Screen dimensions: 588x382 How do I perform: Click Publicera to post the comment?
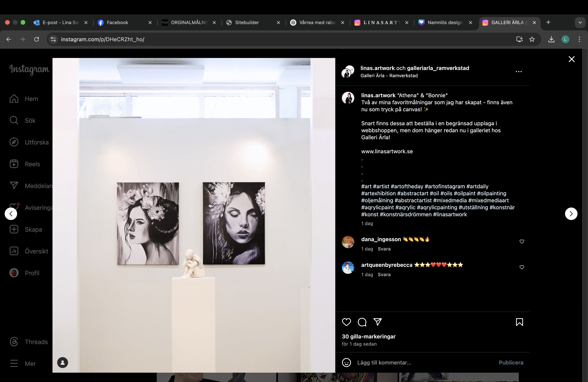(x=511, y=363)
